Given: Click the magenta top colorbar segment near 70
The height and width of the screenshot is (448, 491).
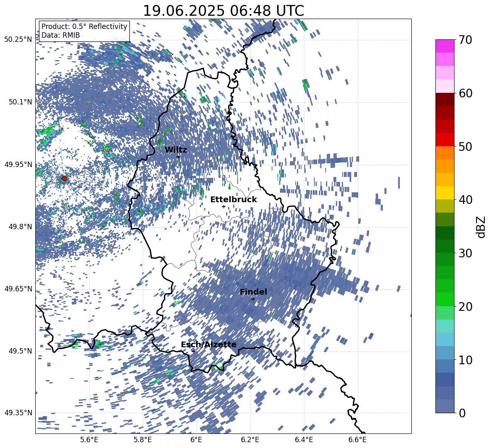Looking at the screenshot, I should click(x=445, y=46).
